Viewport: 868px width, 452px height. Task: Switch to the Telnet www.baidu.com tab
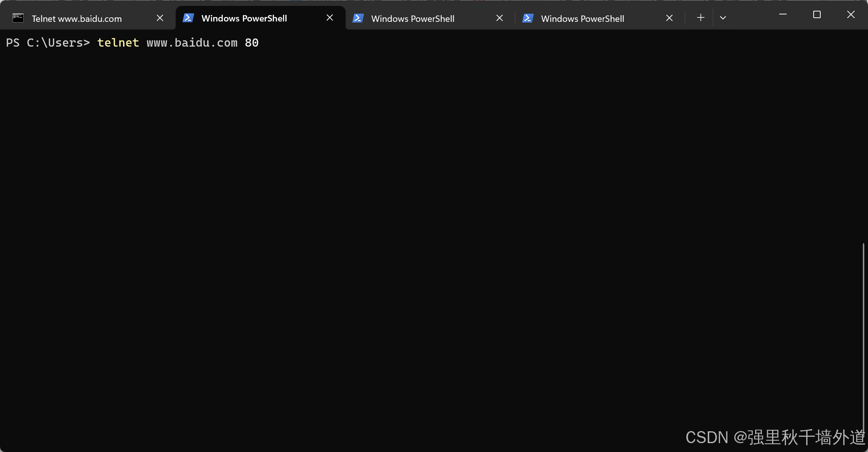coord(77,18)
